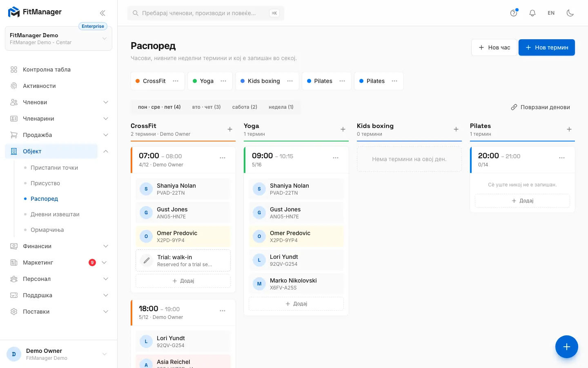Image resolution: width=588 pixels, height=368 pixels.
Task: Switch language to EN
Action: click(x=551, y=13)
